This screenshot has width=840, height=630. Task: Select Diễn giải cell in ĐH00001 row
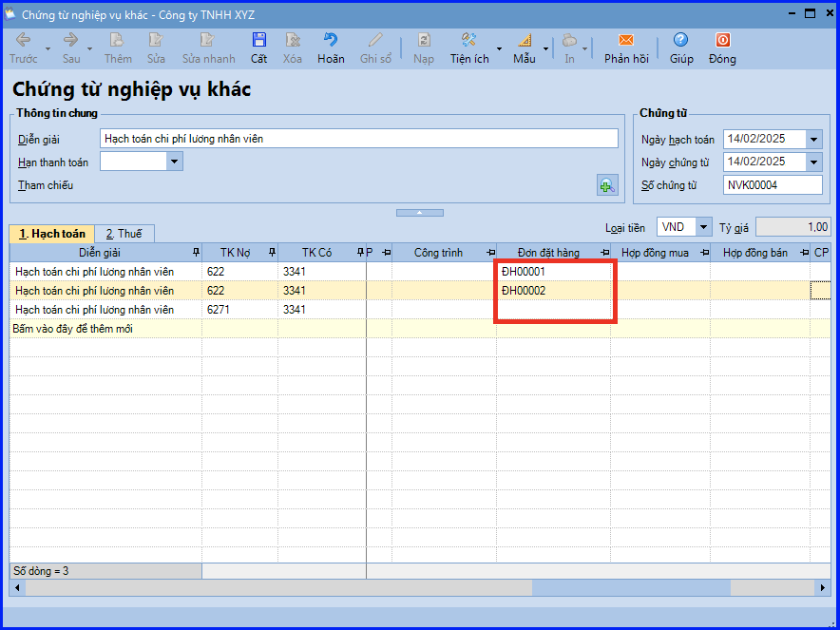[x=106, y=272]
